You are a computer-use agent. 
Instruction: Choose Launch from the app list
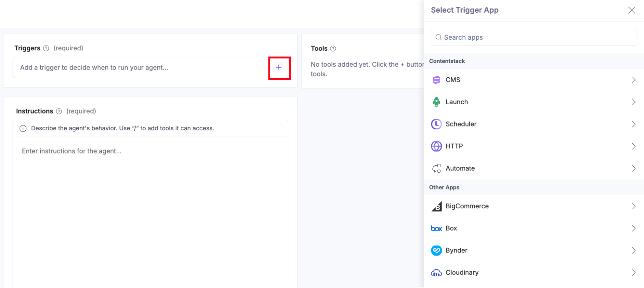click(x=534, y=102)
